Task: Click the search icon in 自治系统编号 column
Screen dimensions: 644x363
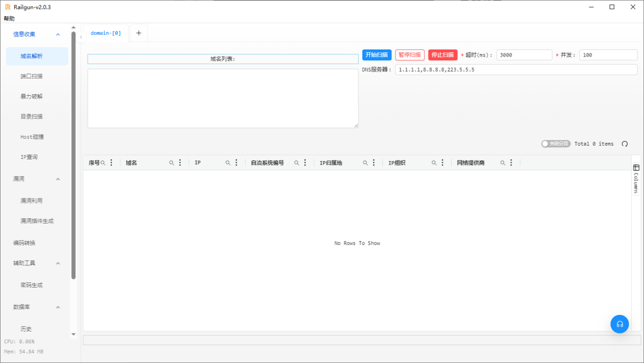Action: click(297, 163)
